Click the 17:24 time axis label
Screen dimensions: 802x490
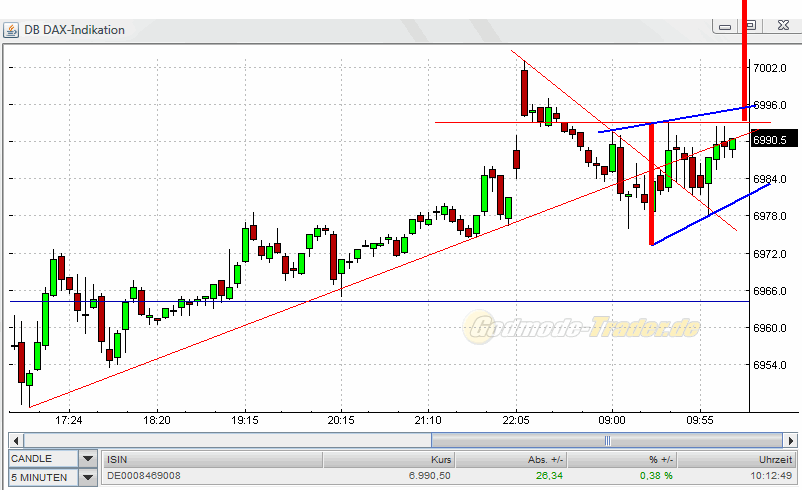click(x=69, y=420)
